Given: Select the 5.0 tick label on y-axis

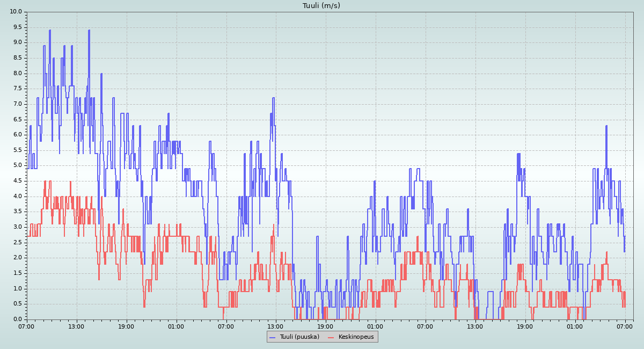Looking at the screenshot, I should pos(17,165).
